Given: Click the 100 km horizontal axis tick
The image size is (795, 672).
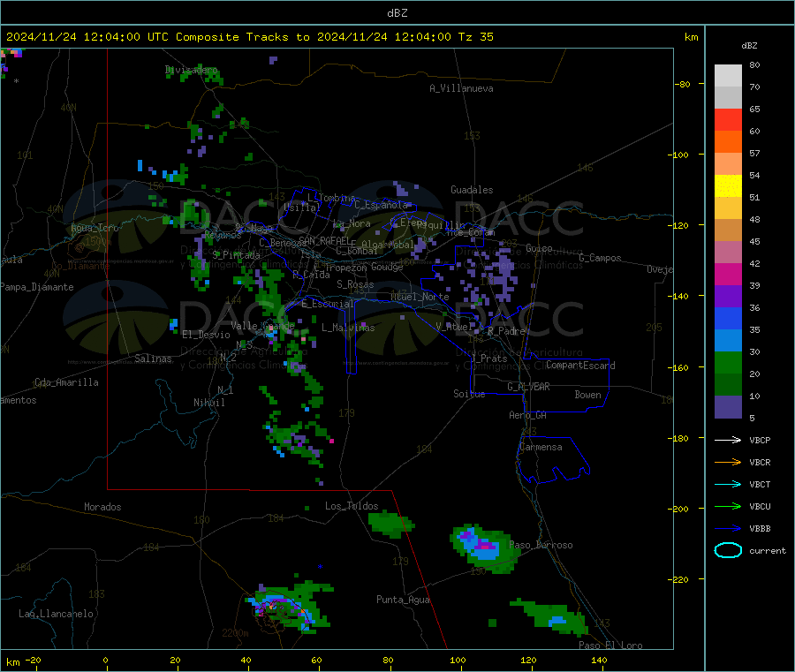Looking at the screenshot, I should coord(458,660).
